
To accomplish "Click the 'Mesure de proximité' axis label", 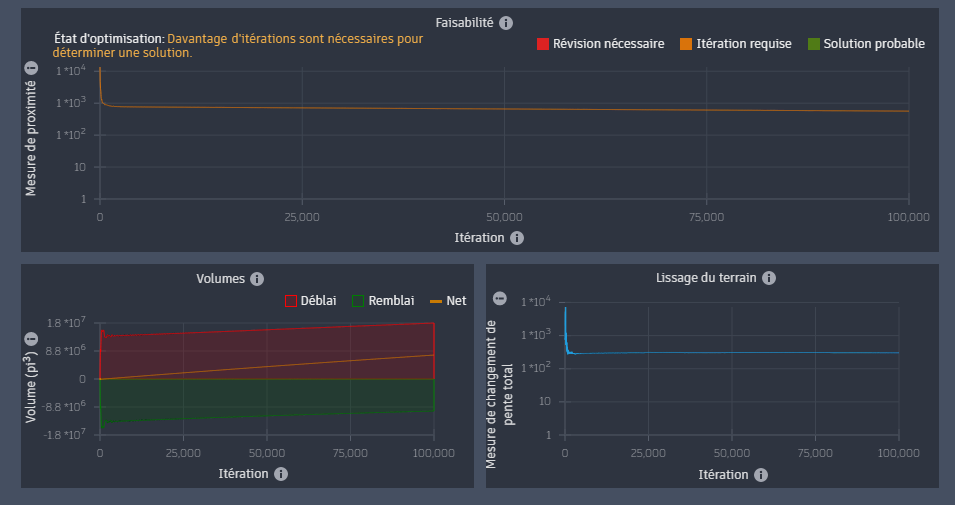I will click(x=31, y=138).
